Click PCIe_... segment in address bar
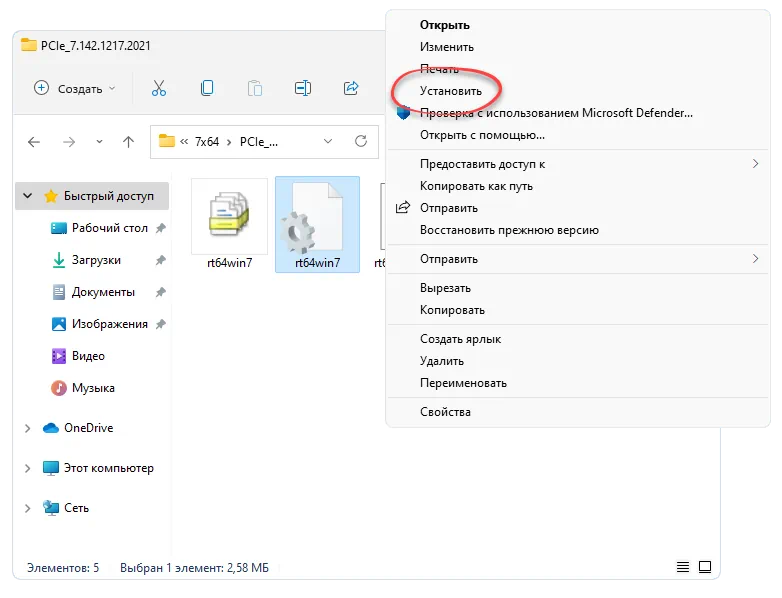Screen dimensions: 782x598 pyautogui.click(x=259, y=142)
